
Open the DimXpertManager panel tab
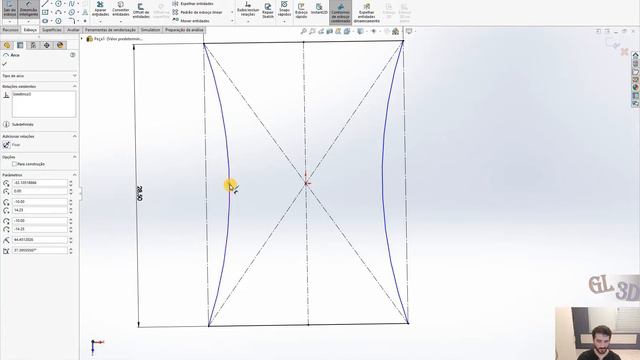pos(47,45)
